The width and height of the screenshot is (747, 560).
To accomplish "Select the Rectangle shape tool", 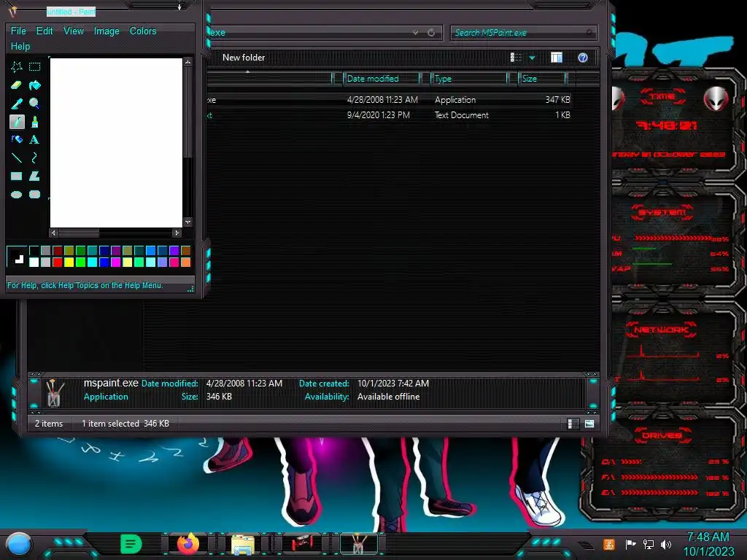I will (17, 176).
